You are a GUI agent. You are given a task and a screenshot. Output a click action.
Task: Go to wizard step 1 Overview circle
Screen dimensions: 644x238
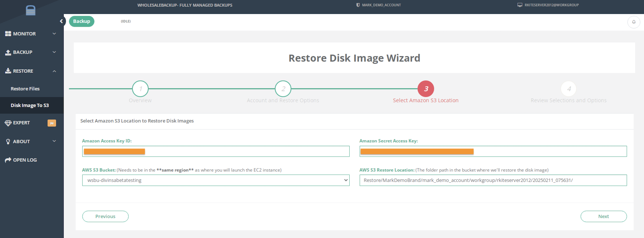tap(140, 89)
